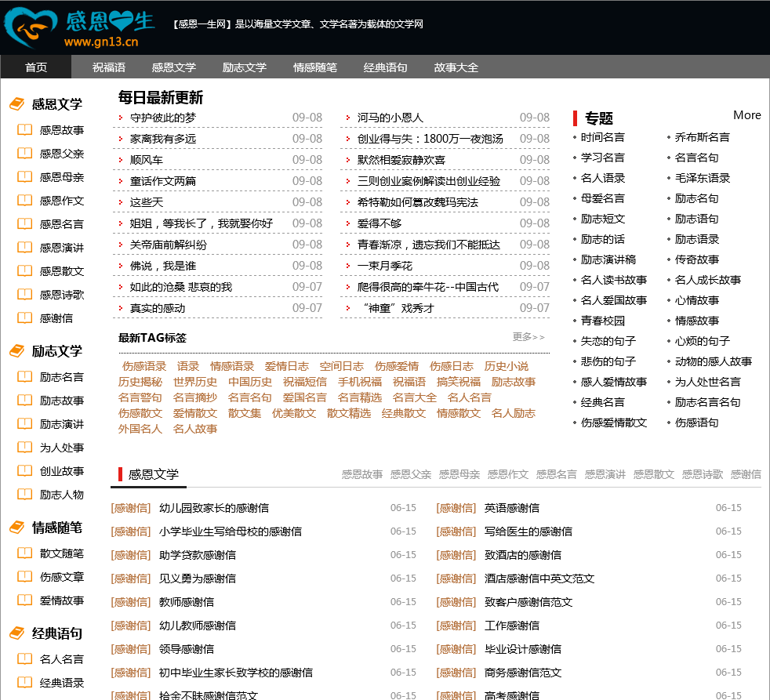Click the pencil icon beside 励志文学 sidebar heading
The height and width of the screenshot is (700, 770).
(16, 351)
